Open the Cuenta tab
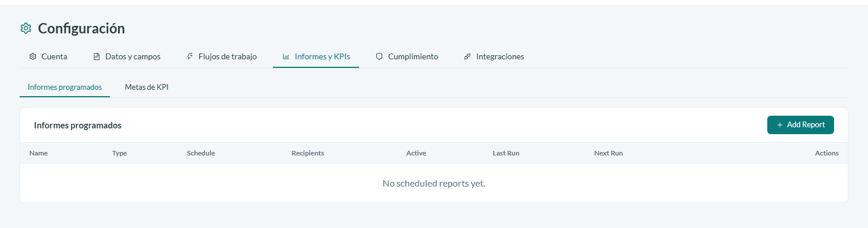 [48, 56]
